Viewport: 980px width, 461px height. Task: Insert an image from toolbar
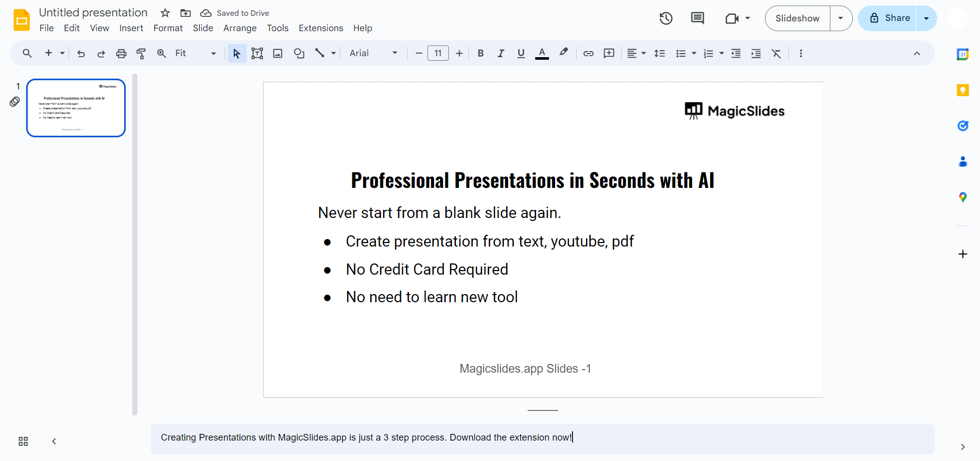pos(278,53)
